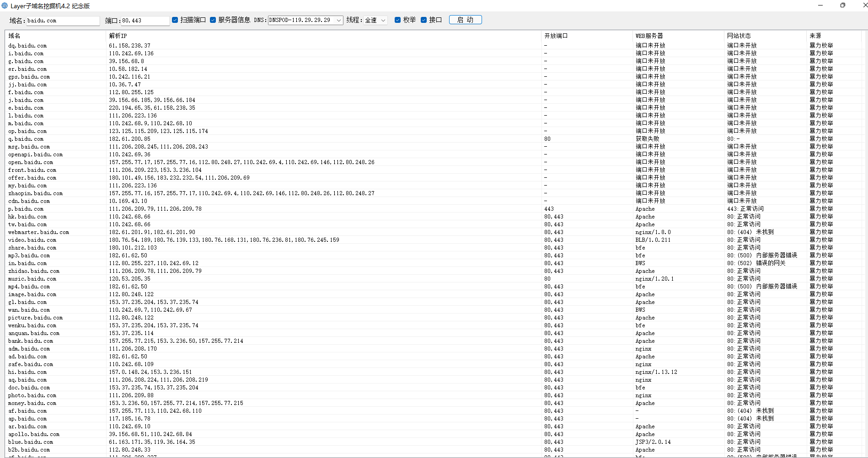This screenshot has width=868, height=458.
Task: Select row webmaster.baidu.com
Action: point(434,232)
